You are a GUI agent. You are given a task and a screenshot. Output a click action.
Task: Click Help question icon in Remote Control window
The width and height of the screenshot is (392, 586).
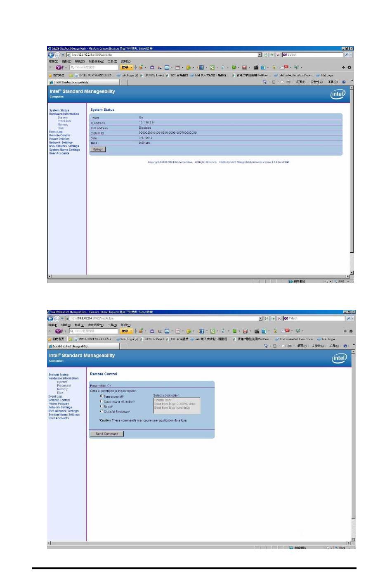345,346
